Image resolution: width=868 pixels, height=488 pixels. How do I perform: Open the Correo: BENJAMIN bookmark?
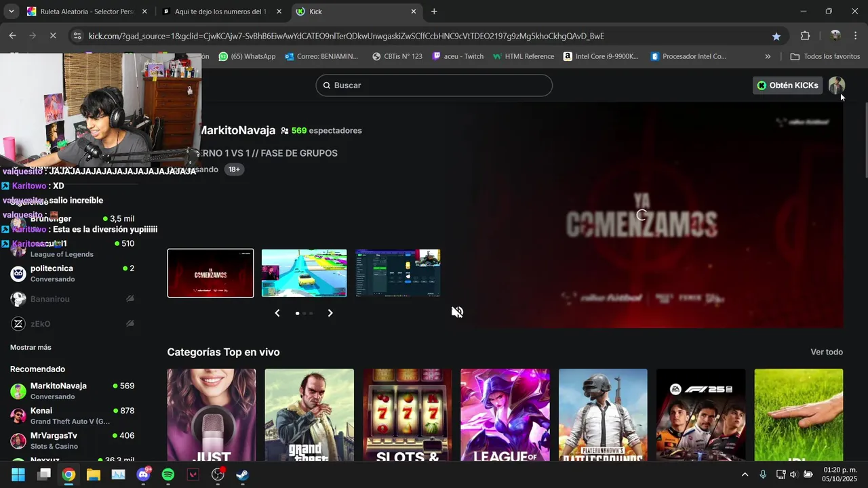(x=321, y=56)
